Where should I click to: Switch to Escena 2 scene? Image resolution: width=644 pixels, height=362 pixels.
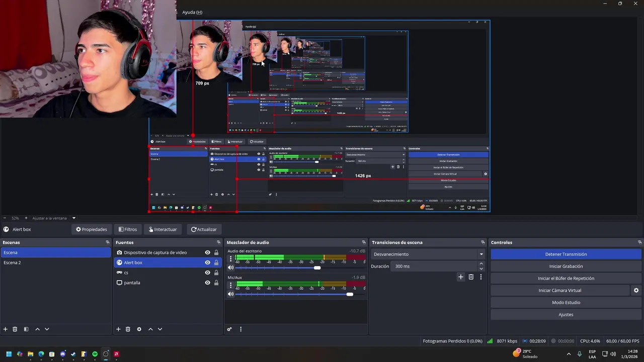tap(56, 262)
